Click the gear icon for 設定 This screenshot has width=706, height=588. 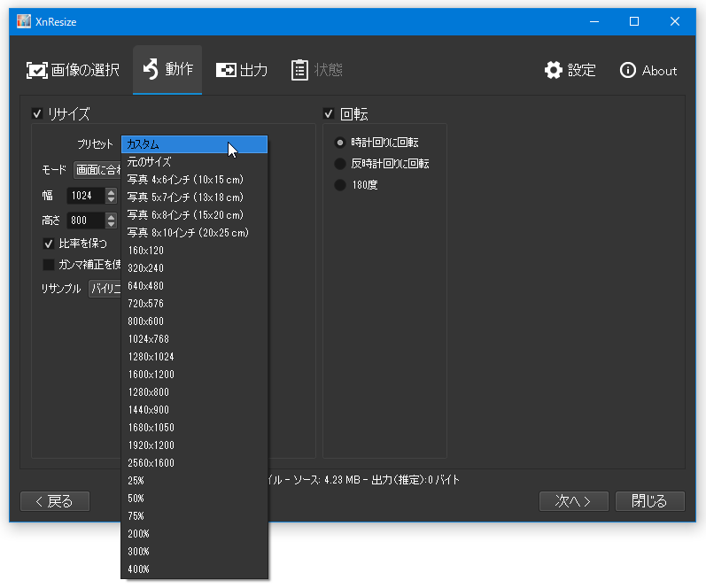point(554,70)
